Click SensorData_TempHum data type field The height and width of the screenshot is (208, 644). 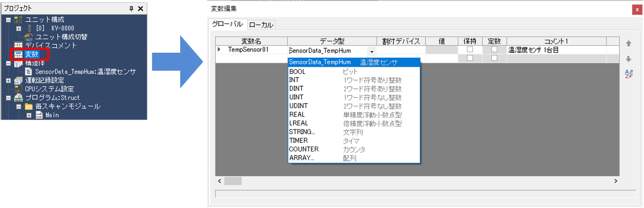(x=328, y=52)
